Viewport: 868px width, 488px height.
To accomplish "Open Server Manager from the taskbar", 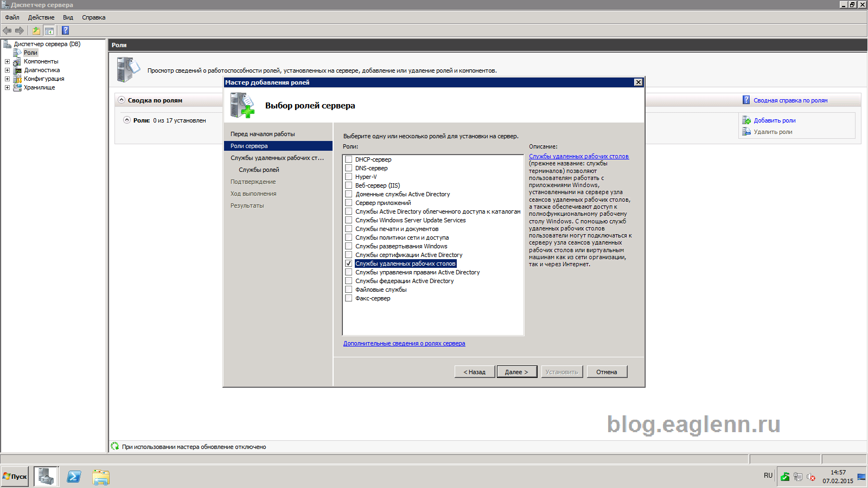I will click(46, 477).
